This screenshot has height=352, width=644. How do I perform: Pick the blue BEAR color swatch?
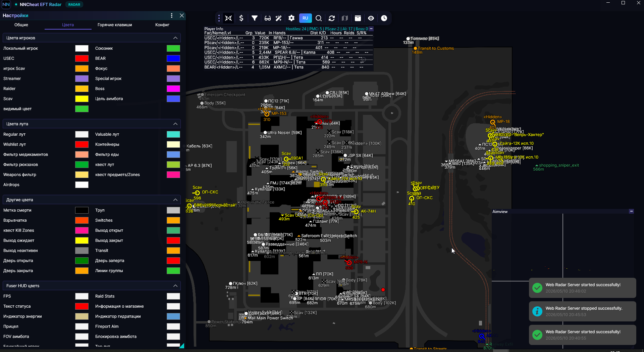tap(173, 58)
